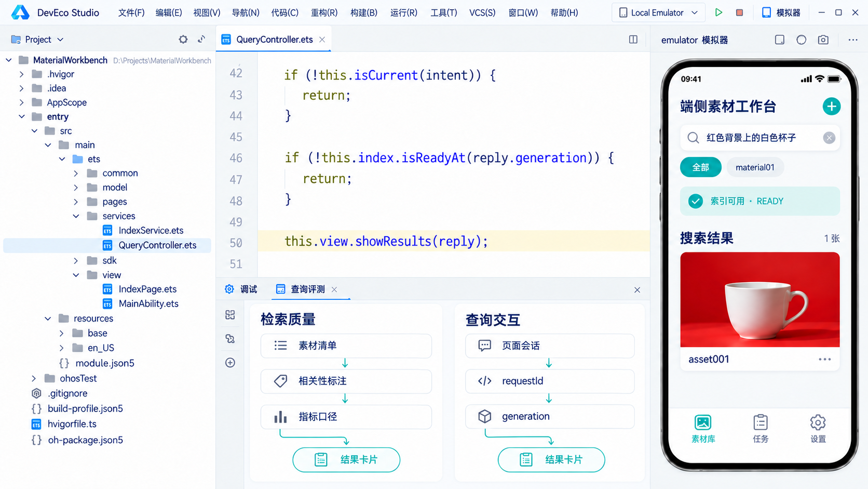Image resolution: width=868 pixels, height=489 pixels.
Task: Click the link-nodes icon in query panel sidebar
Action: click(230, 339)
